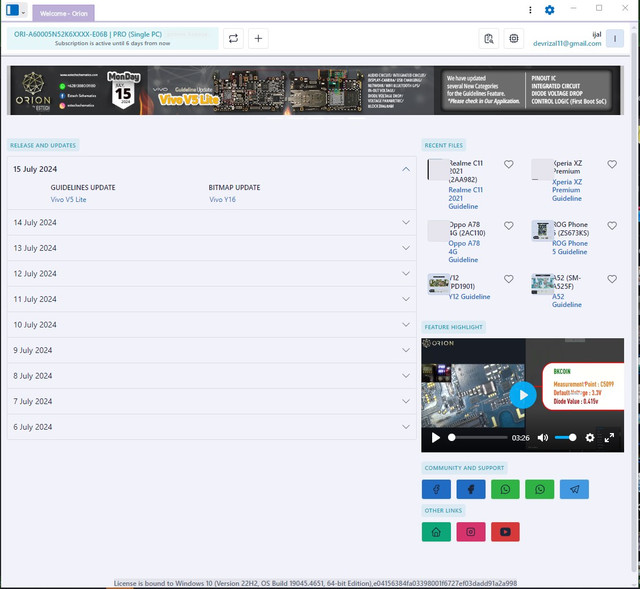Open the pink Instagram link button
The height and width of the screenshot is (589, 640).
pos(471,532)
